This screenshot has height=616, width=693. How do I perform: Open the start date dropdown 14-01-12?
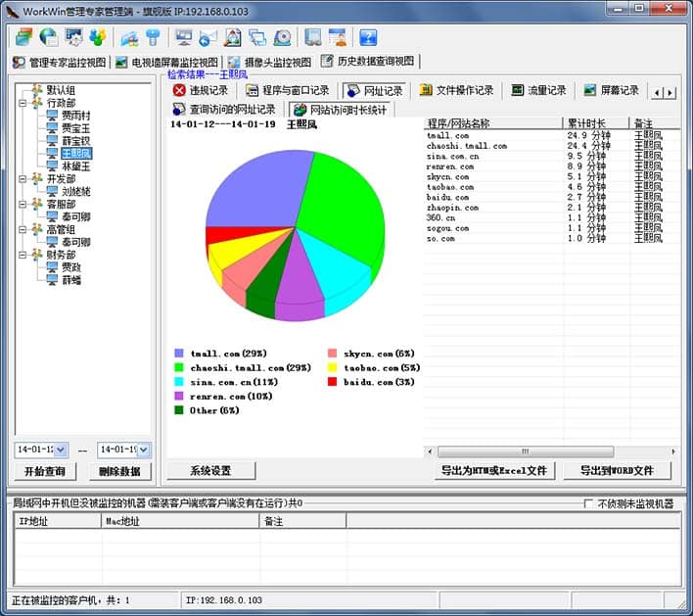tap(61, 450)
